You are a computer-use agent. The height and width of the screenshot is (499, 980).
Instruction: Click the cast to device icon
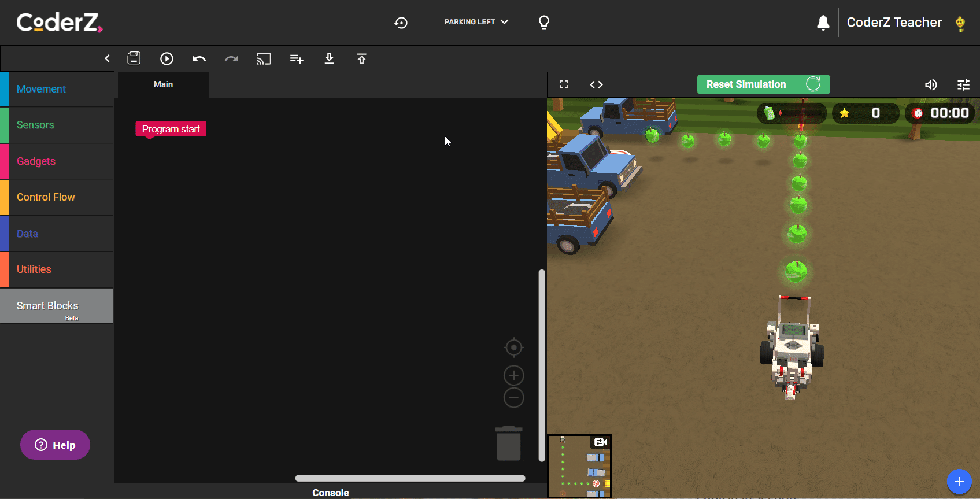(264, 59)
